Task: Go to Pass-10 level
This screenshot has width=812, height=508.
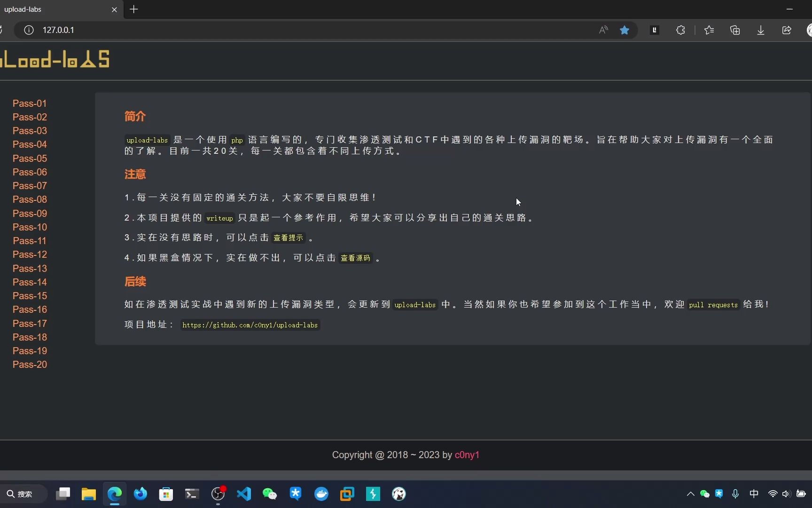Action: click(30, 227)
